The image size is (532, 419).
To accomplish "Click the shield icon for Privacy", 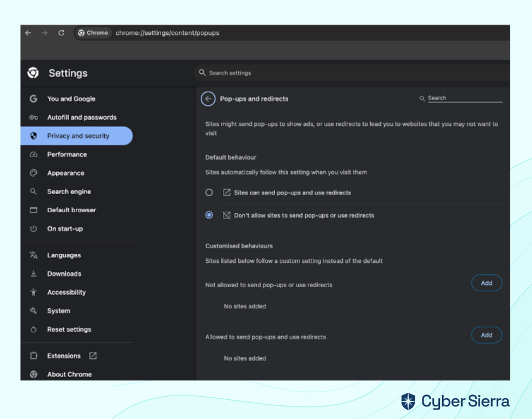I will 33,136.
